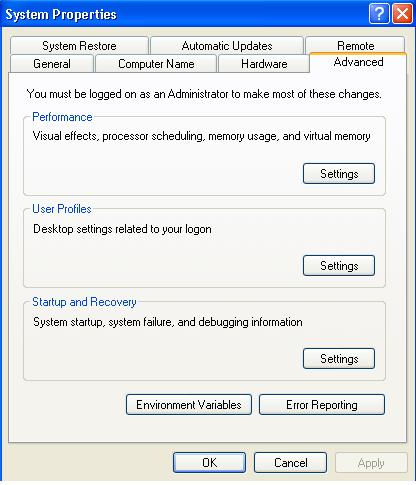The width and height of the screenshot is (416, 485).
Task: Select the Advanced tab
Action: (358, 62)
